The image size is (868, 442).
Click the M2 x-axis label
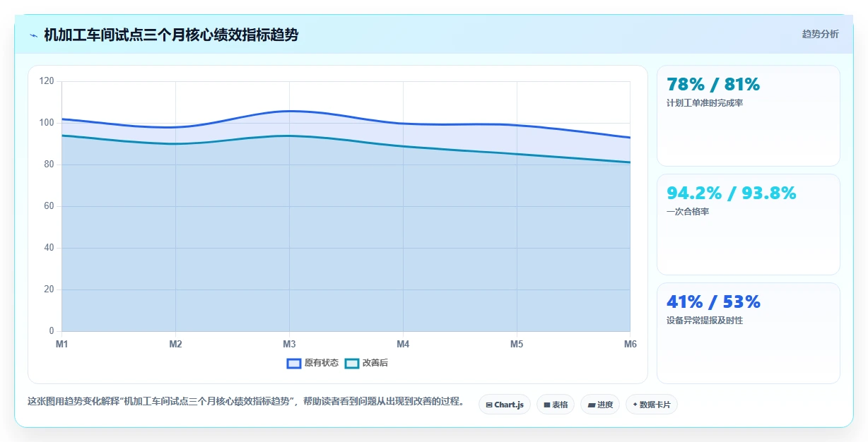coord(176,344)
